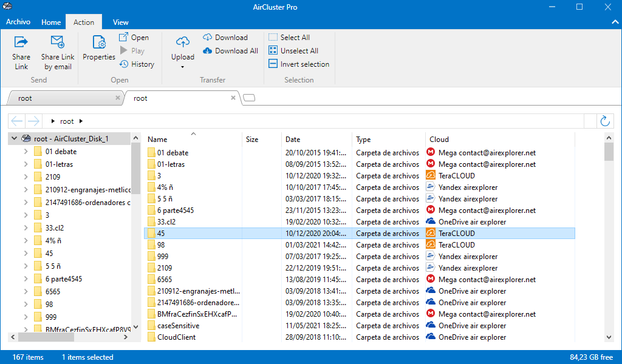Viewport: 622px width, 364px height.
Task: Open the Archivo menu
Action: click(18, 22)
